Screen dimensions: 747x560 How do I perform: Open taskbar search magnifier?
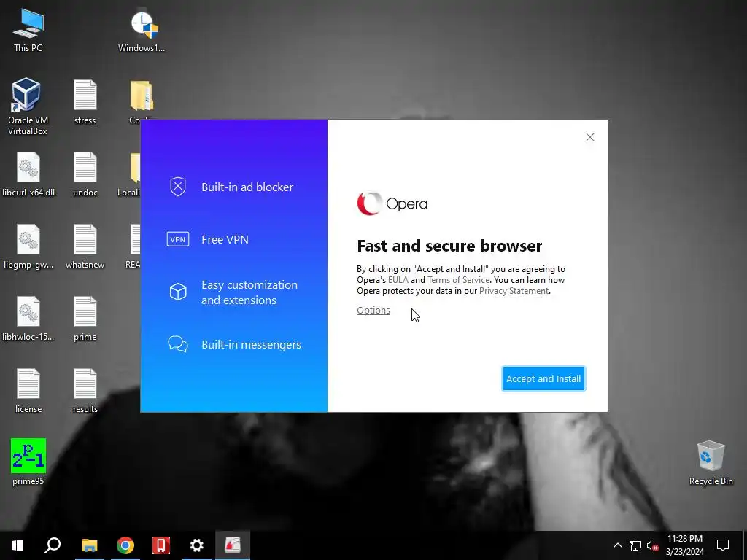(x=53, y=545)
